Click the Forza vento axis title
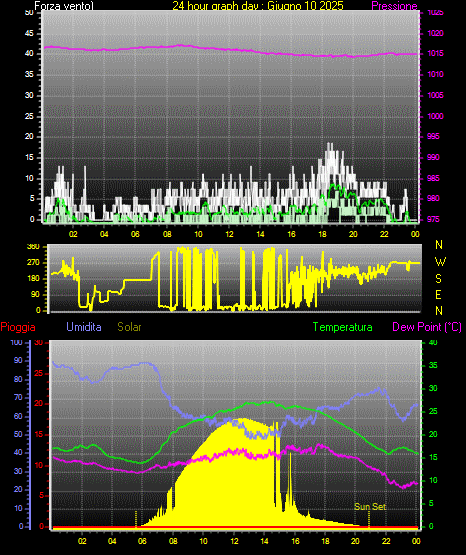Screen dimensions: 466x555 pos(64,6)
